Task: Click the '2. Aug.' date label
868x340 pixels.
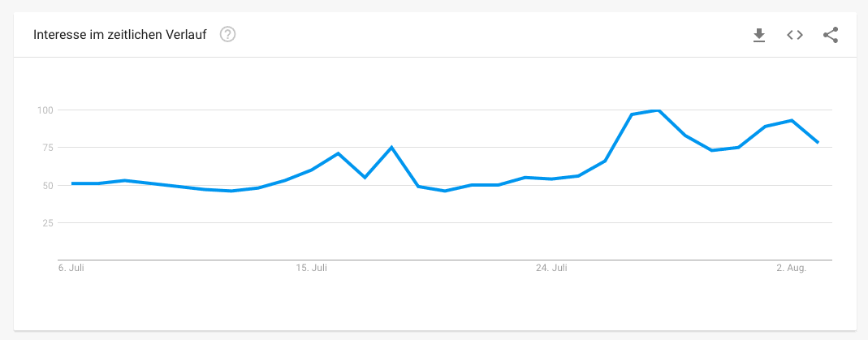Action: point(792,268)
